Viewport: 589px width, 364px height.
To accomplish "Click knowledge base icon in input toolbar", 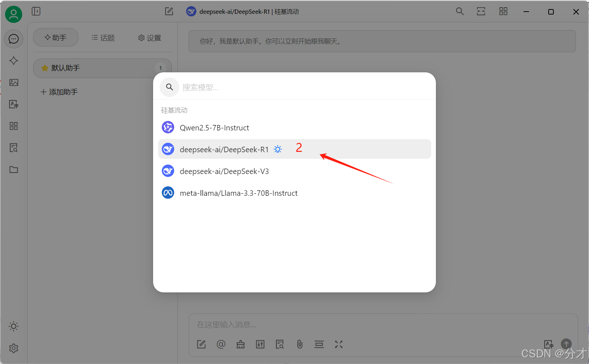I will pyautogui.click(x=280, y=344).
